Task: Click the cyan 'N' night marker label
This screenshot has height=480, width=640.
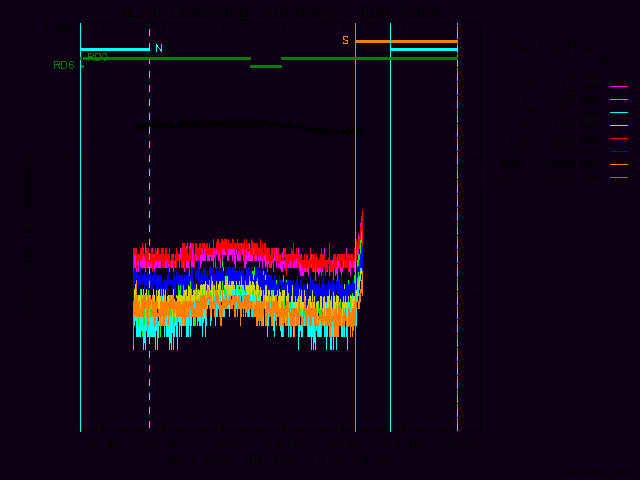Action: pos(159,49)
